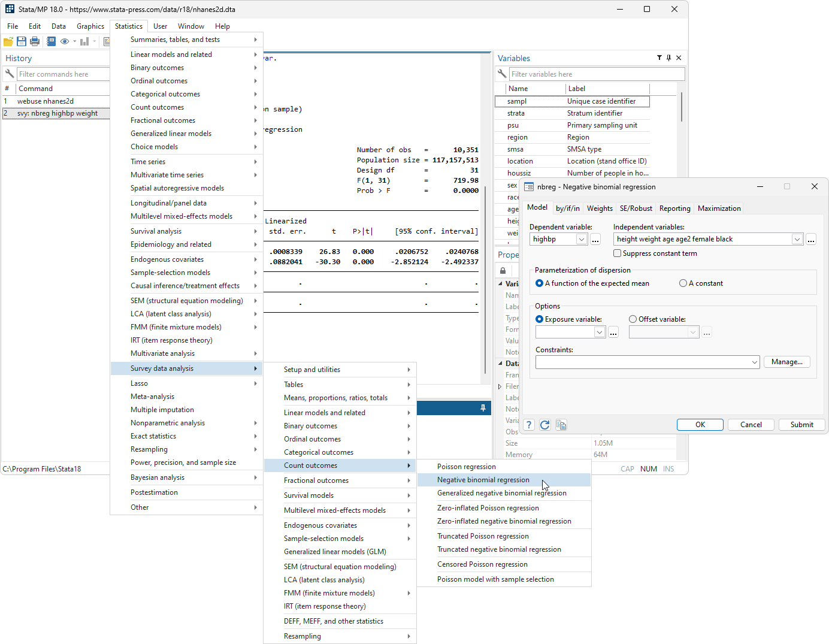Click the pin icon on Command bar
This screenshot has width=829, height=644.
[x=483, y=408]
